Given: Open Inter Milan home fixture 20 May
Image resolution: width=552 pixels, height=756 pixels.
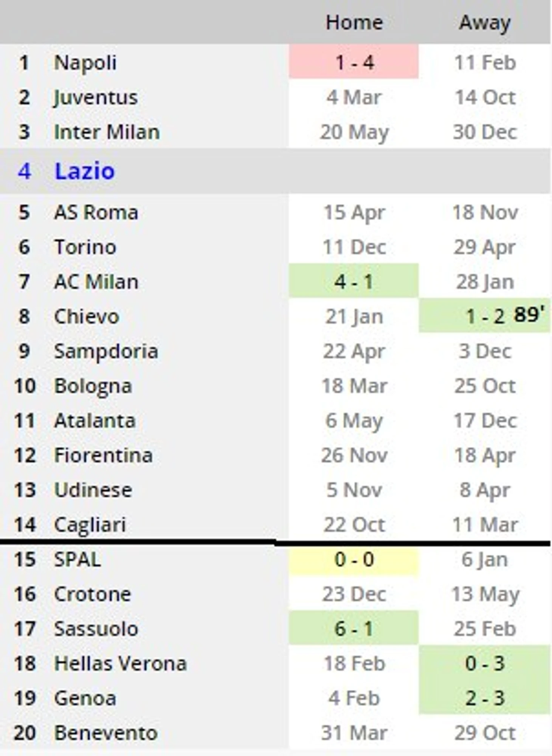Looking at the screenshot, I should pos(354,132).
